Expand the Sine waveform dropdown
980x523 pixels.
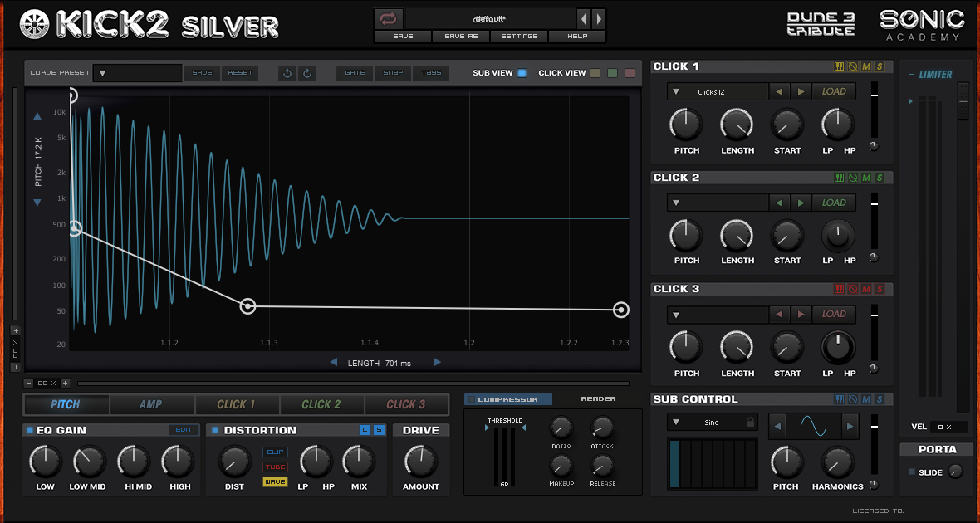point(713,423)
